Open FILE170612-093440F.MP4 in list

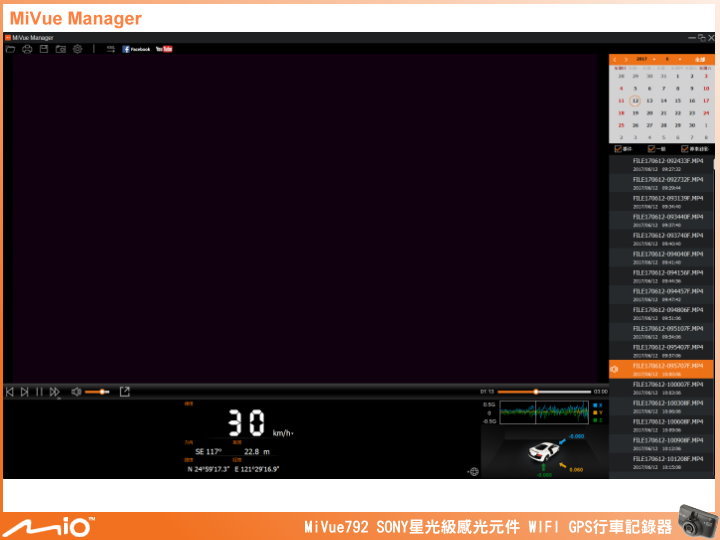pos(661,220)
